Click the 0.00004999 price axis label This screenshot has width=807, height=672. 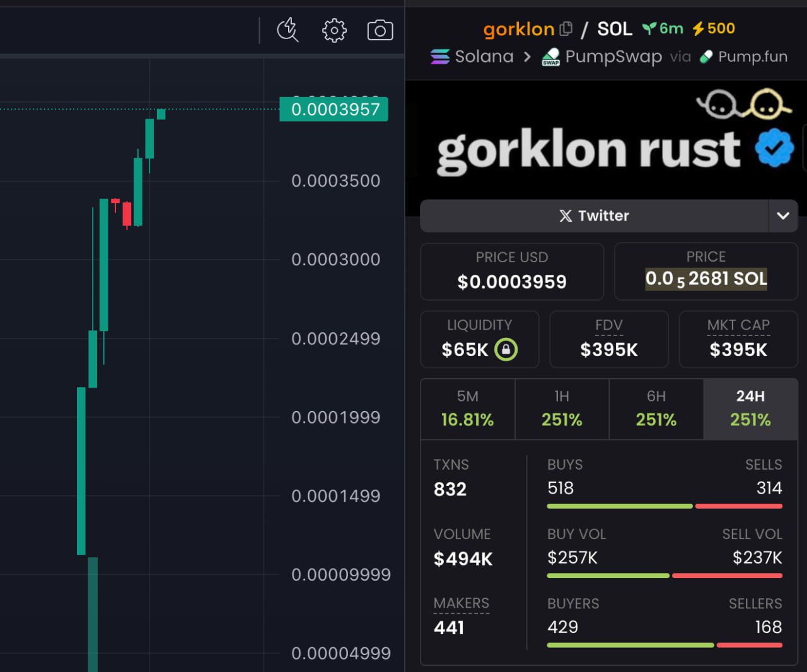(x=341, y=654)
